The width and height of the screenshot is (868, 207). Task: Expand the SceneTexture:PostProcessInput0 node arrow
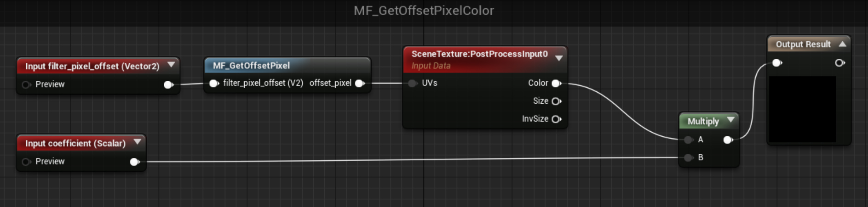[x=559, y=58]
